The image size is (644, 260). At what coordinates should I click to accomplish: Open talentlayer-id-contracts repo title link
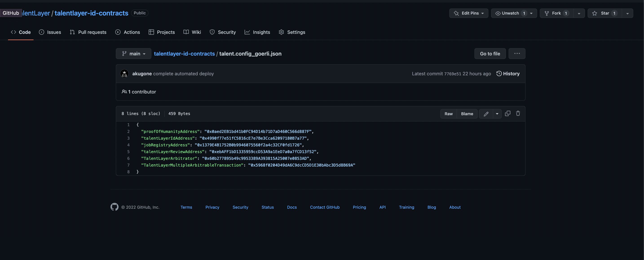[x=91, y=13]
